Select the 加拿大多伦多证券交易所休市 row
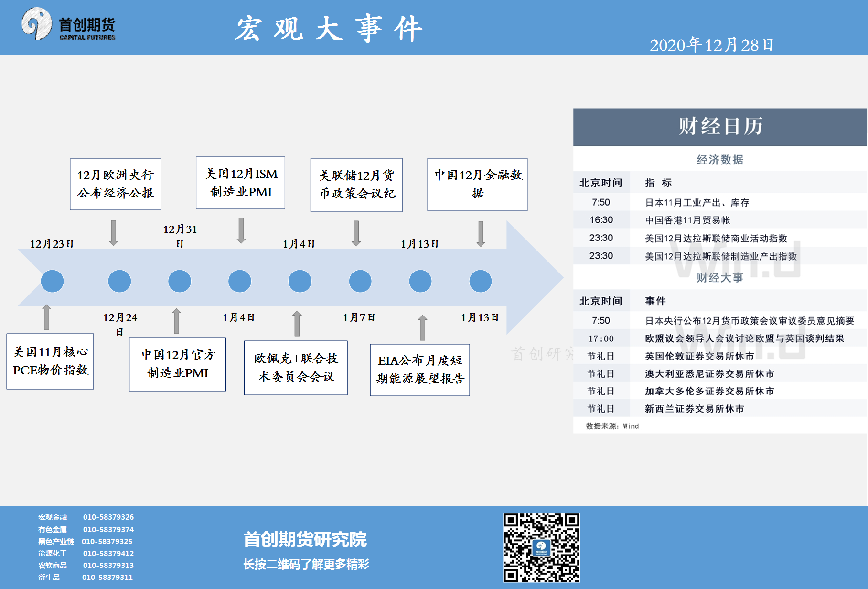This screenshot has width=868, height=589. click(x=720, y=391)
